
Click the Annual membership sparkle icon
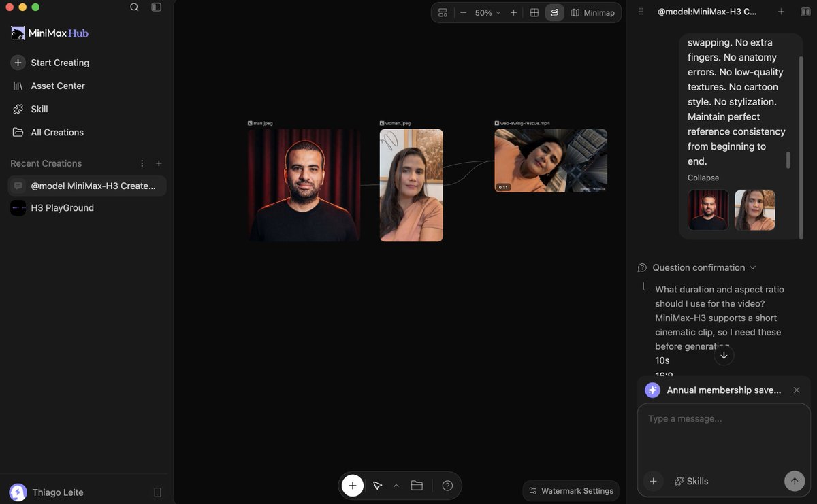point(652,390)
